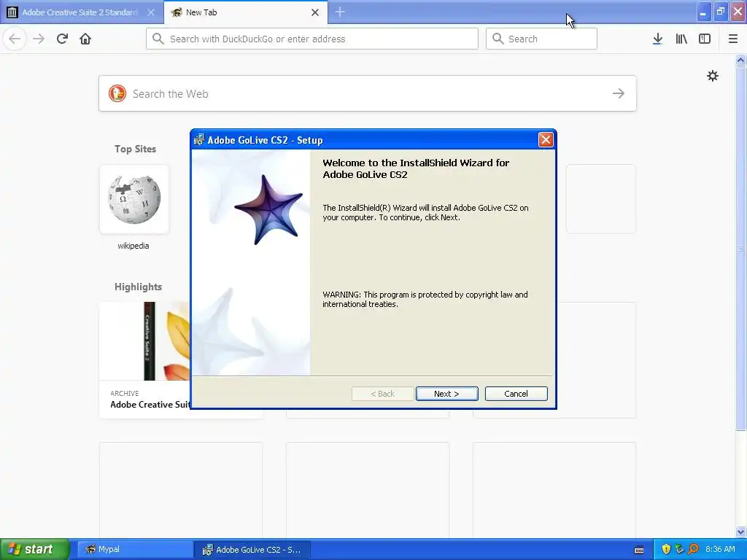Cancel the GoLive CS2 setup
Image resolution: width=747 pixels, height=560 pixels.
516,394
